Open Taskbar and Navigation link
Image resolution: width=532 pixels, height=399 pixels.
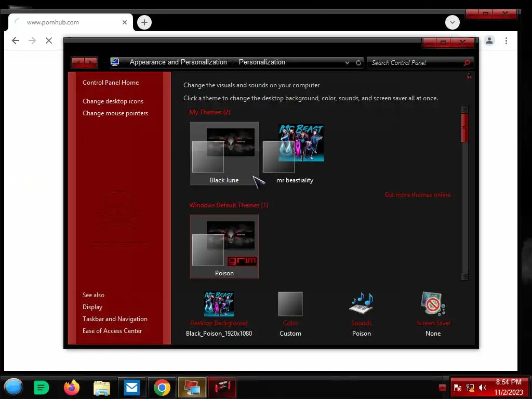[x=115, y=319]
